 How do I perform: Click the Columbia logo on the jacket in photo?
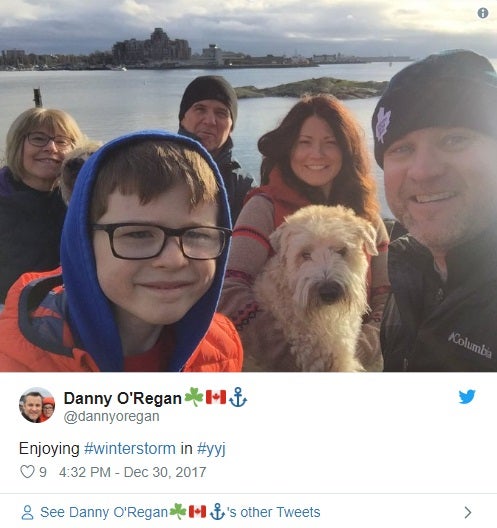(x=470, y=345)
